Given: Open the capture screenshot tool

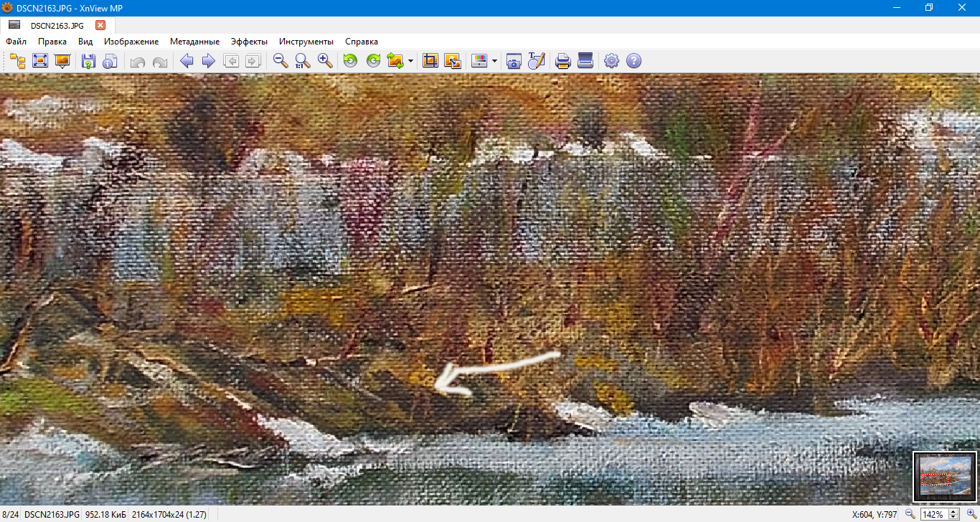Looking at the screenshot, I should [514, 61].
